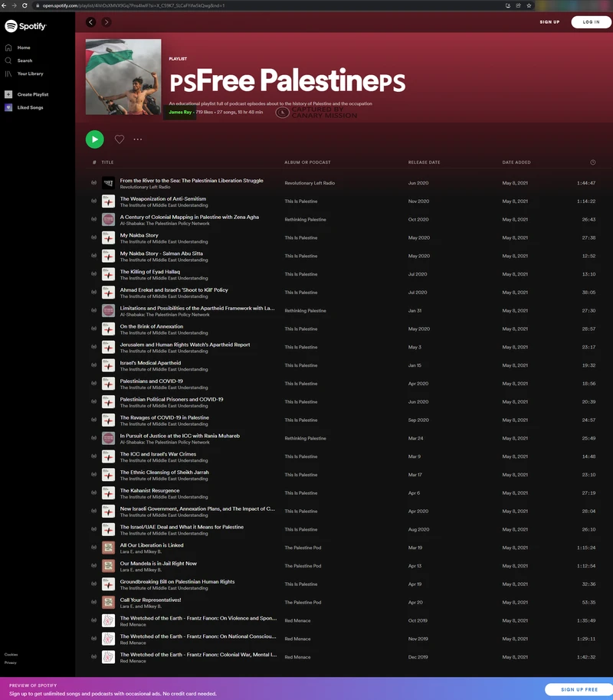Open Liked Songs heart icon
The image size is (613, 700).
click(8, 107)
